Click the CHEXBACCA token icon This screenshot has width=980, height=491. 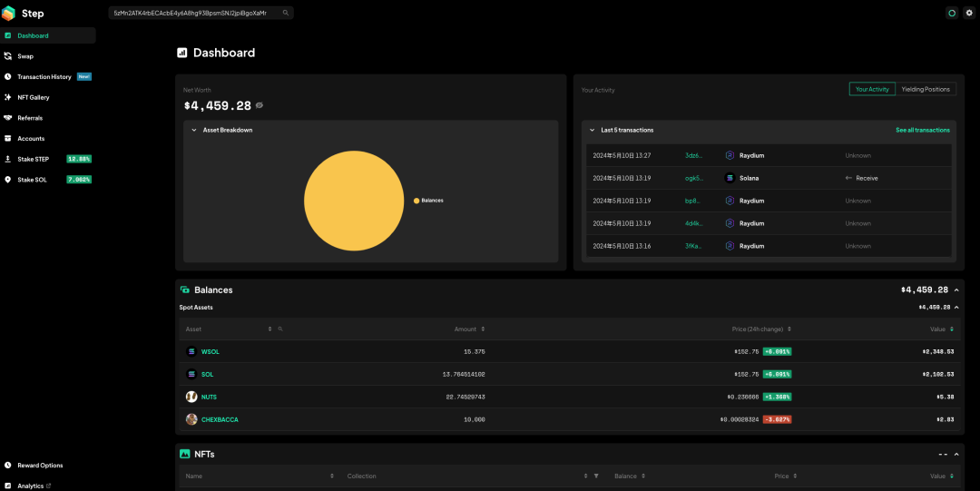click(191, 419)
